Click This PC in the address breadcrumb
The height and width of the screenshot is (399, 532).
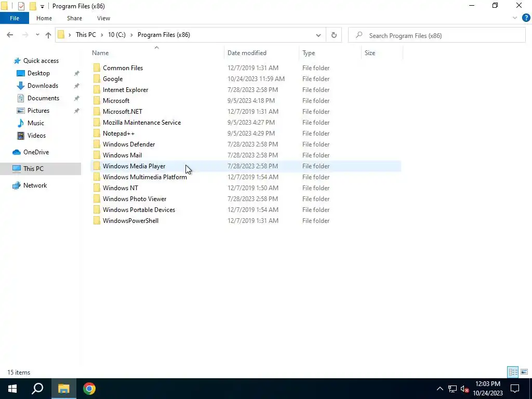click(86, 35)
